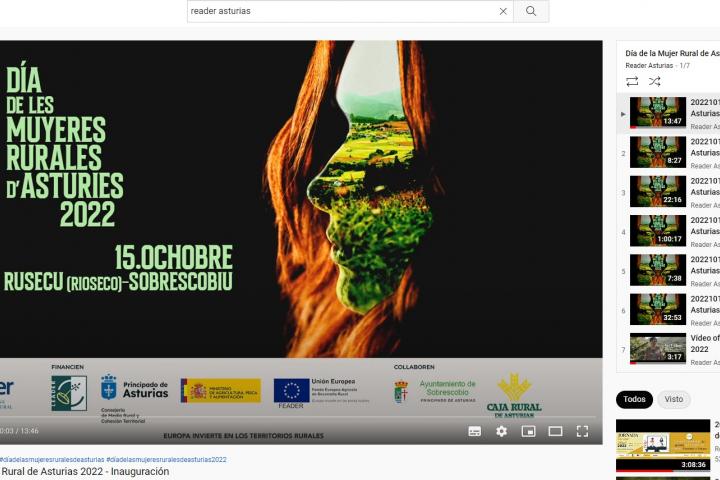Image resolution: width=720 pixels, height=480 pixels.
Task: Play the 3:17 playlist video
Action: (658, 349)
